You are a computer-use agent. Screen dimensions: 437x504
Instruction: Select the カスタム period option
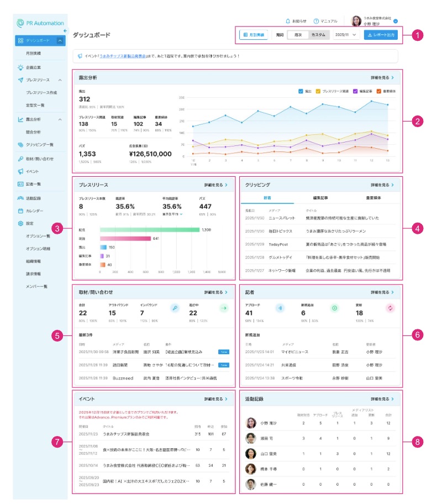[318, 35]
